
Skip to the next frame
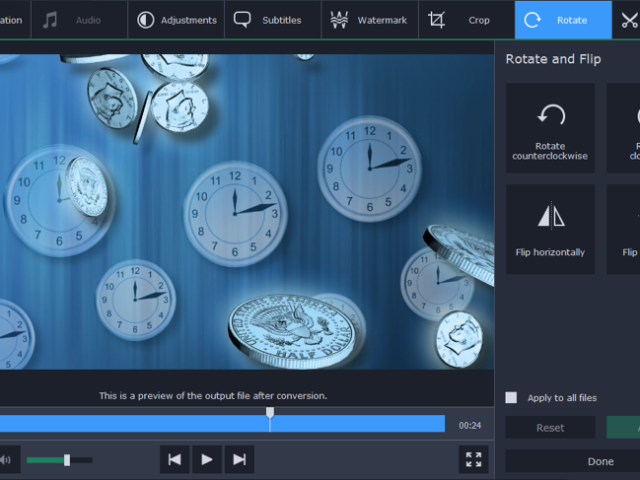(x=239, y=460)
